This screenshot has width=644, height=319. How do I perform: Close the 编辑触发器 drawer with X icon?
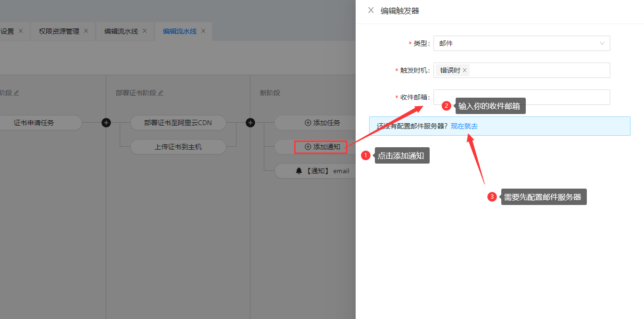[x=371, y=10]
